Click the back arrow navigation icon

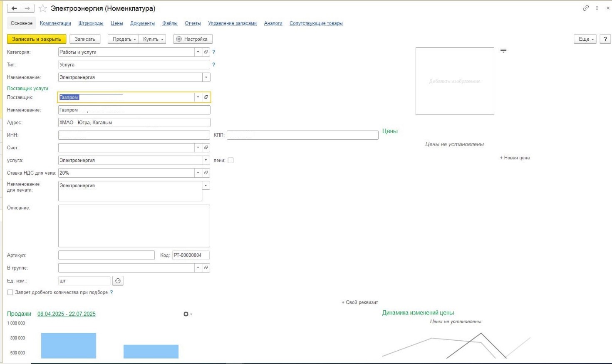[x=14, y=8]
